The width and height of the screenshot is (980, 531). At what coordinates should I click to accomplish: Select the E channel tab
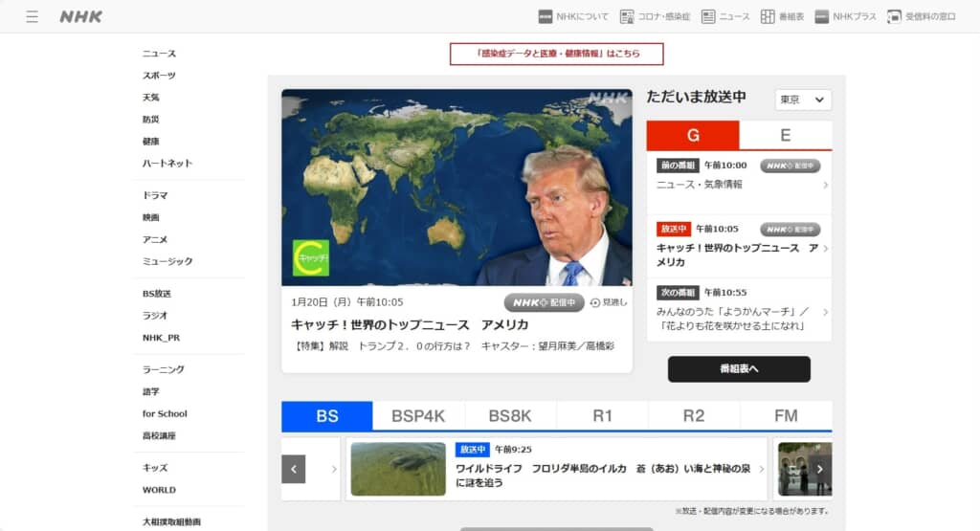pos(786,135)
